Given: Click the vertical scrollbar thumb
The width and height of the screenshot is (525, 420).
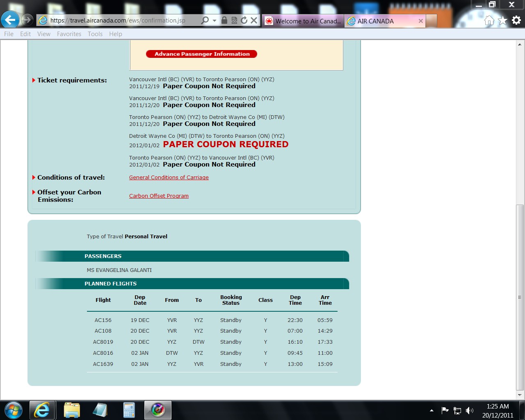Looking at the screenshot, I should pyautogui.click(x=520, y=297).
